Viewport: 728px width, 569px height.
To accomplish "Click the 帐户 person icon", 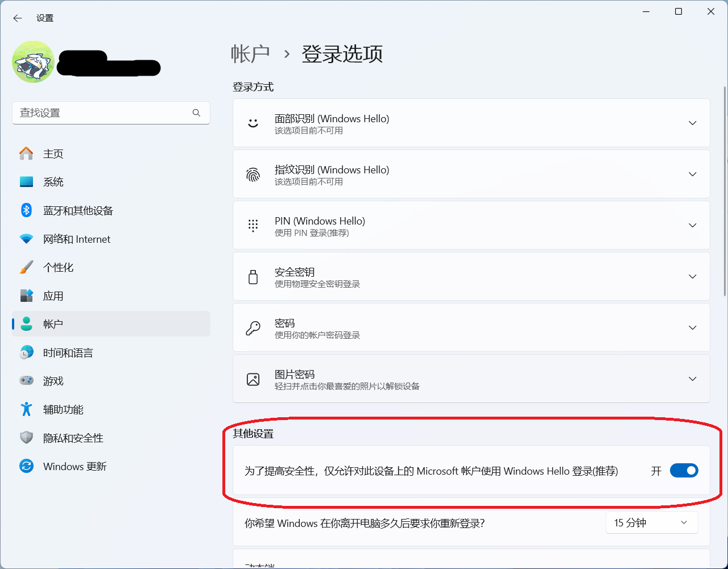I will point(26,324).
